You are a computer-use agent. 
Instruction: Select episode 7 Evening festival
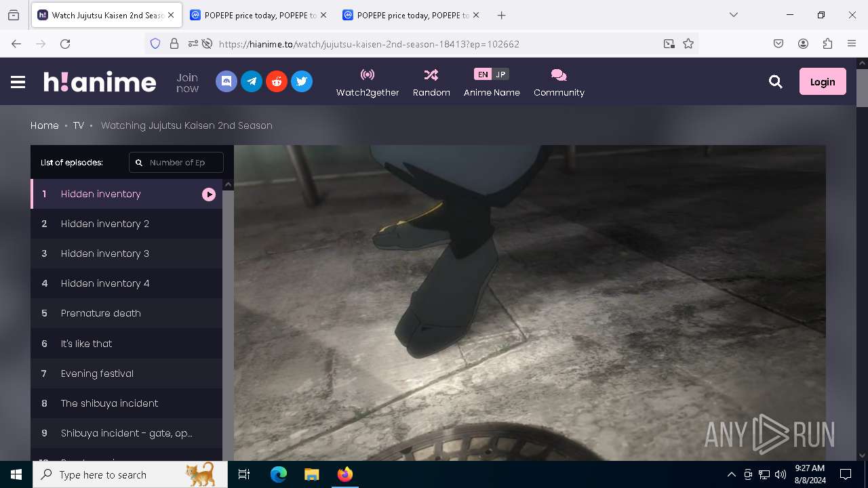click(126, 373)
